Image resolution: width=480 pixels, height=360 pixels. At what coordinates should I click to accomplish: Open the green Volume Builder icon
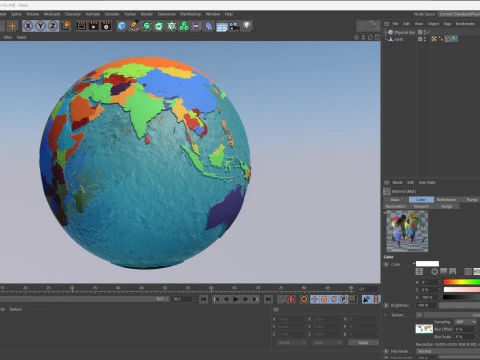pyautogui.click(x=171, y=26)
